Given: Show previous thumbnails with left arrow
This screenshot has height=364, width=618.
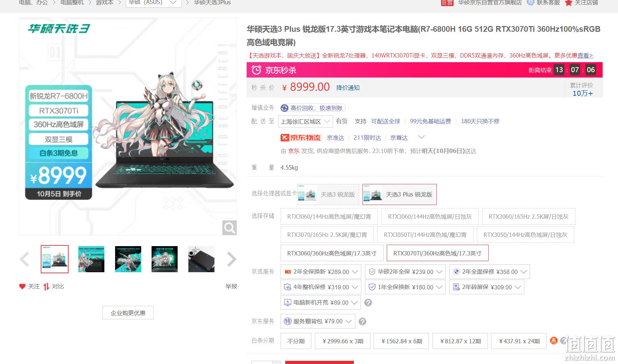Looking at the screenshot, I should pyautogui.click(x=24, y=259).
